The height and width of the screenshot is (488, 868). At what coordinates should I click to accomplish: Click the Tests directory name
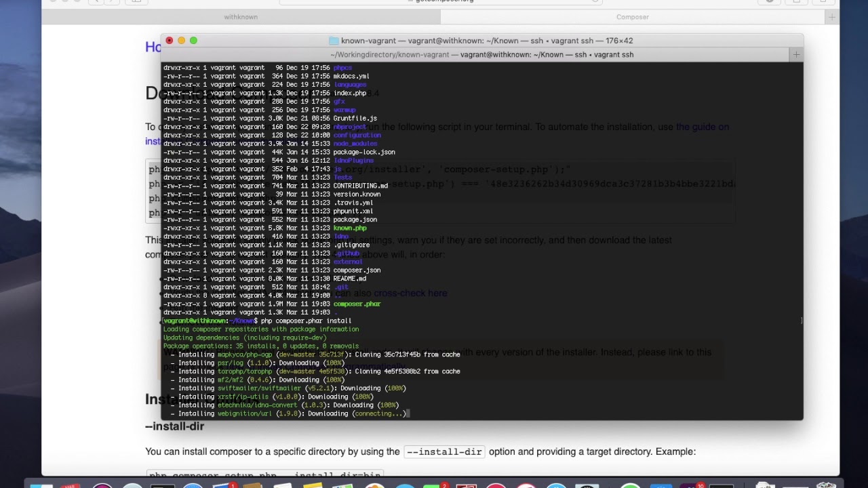pos(342,178)
